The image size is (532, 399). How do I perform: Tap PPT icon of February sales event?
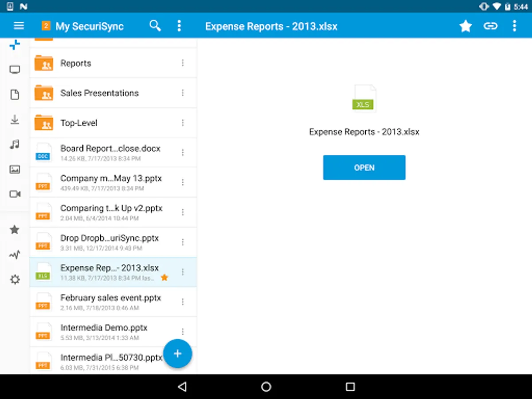coord(43,302)
